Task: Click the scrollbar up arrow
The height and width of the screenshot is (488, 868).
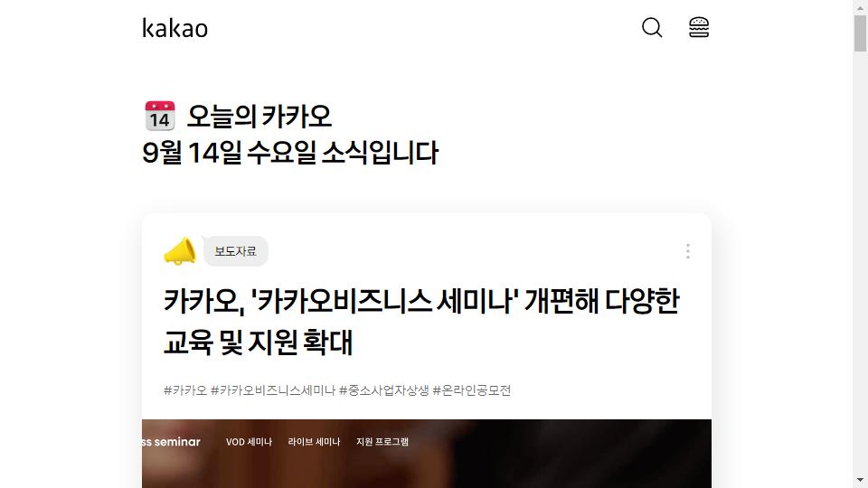Action: (x=860, y=6)
